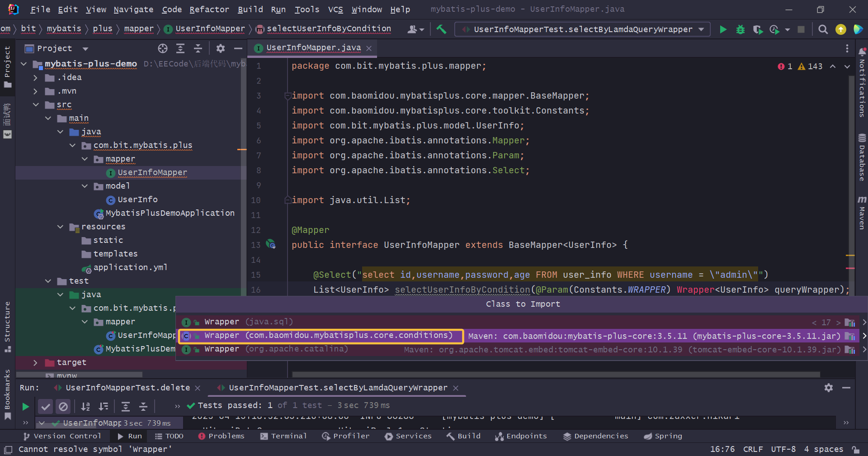Image resolution: width=868 pixels, height=456 pixels.
Task: Open Database side tool window
Action: (862, 157)
